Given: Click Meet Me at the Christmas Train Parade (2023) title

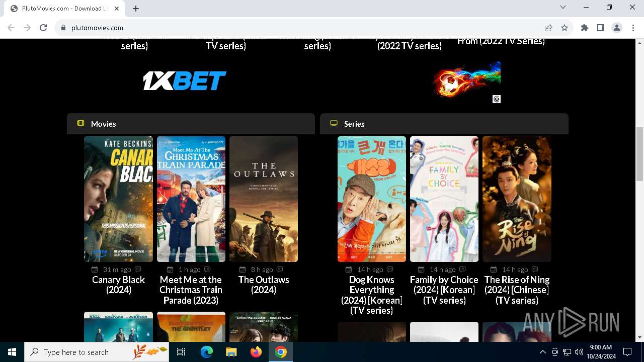Looking at the screenshot, I should pos(191,290).
